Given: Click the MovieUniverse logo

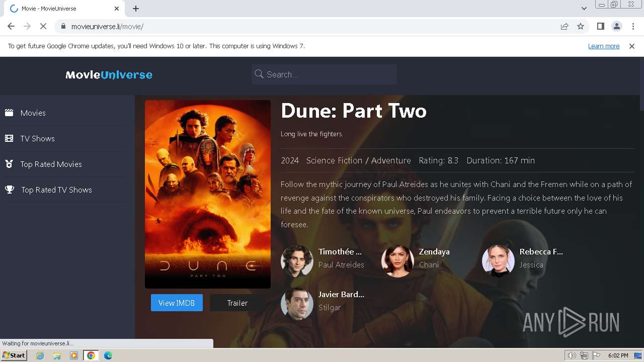Looking at the screenshot, I should pos(109,75).
